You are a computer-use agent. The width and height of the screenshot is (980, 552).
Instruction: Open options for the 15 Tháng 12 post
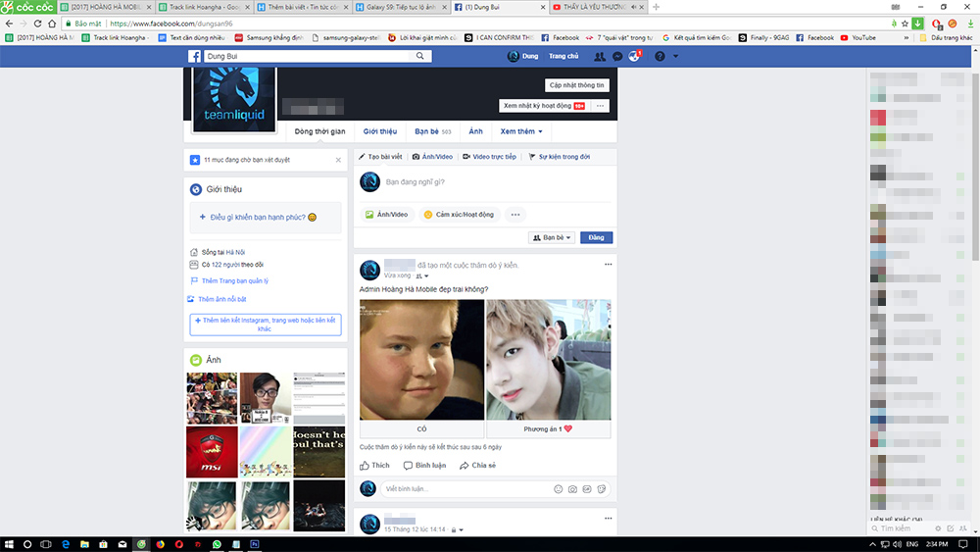(609, 519)
